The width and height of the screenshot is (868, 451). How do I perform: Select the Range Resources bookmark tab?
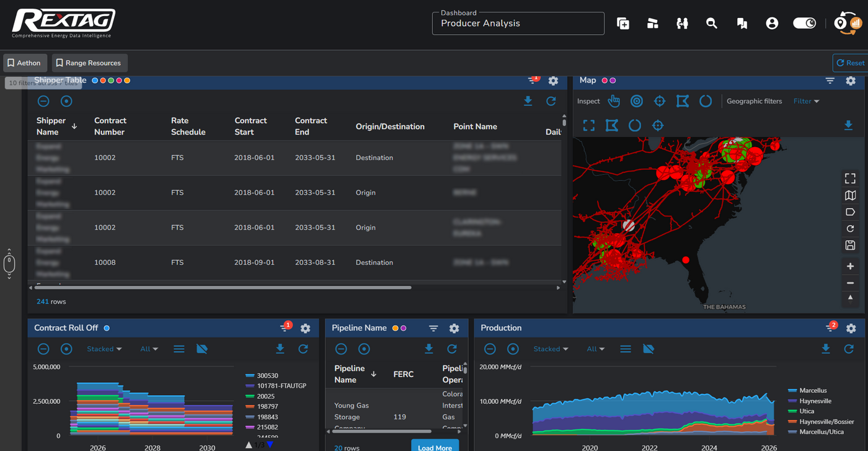coord(88,63)
